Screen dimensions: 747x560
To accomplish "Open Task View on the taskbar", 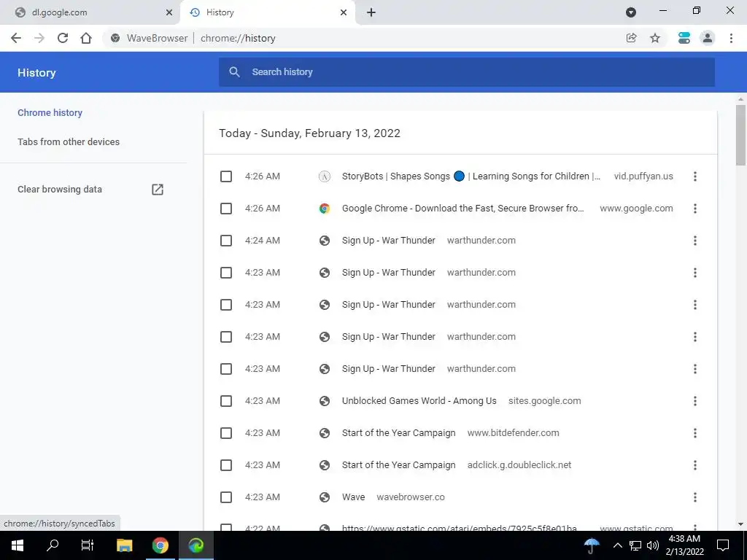I will click(88, 545).
